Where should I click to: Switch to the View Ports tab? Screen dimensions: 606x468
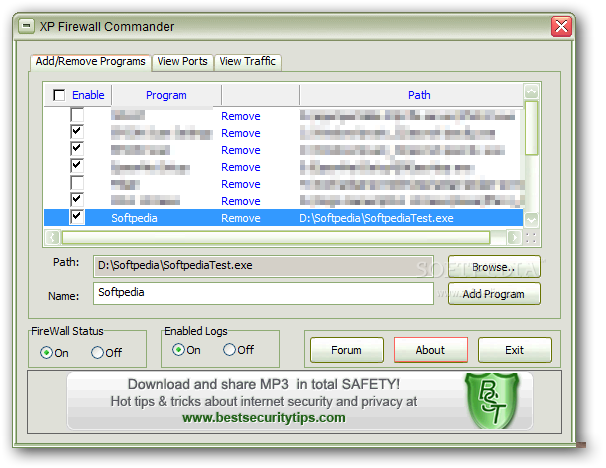(x=182, y=62)
